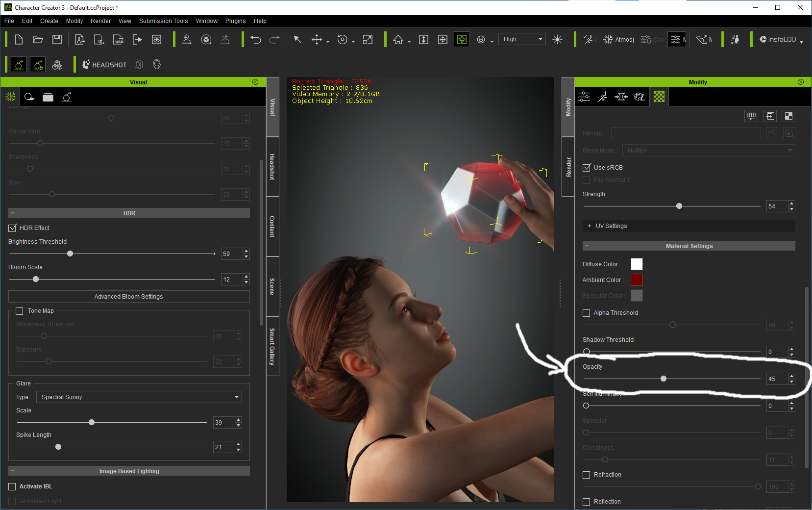Click the sun lighting icon in toolbar
This screenshot has width=812, height=510.
557,40
